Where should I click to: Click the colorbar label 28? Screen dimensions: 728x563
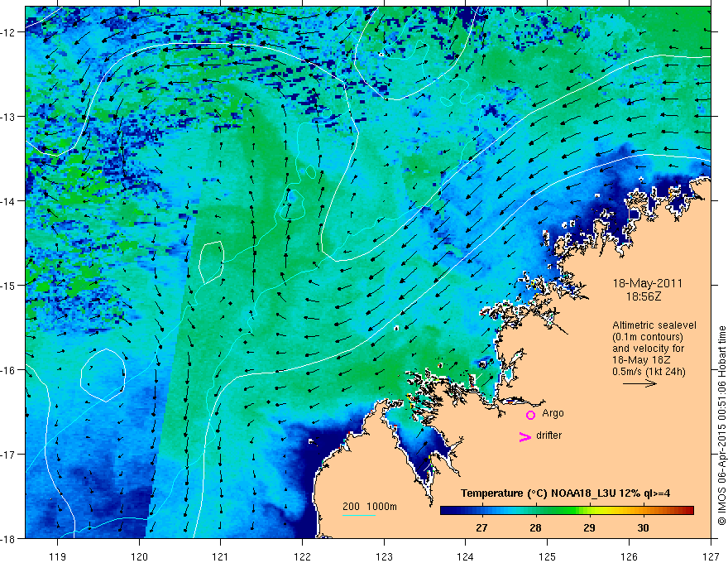tap(535, 527)
